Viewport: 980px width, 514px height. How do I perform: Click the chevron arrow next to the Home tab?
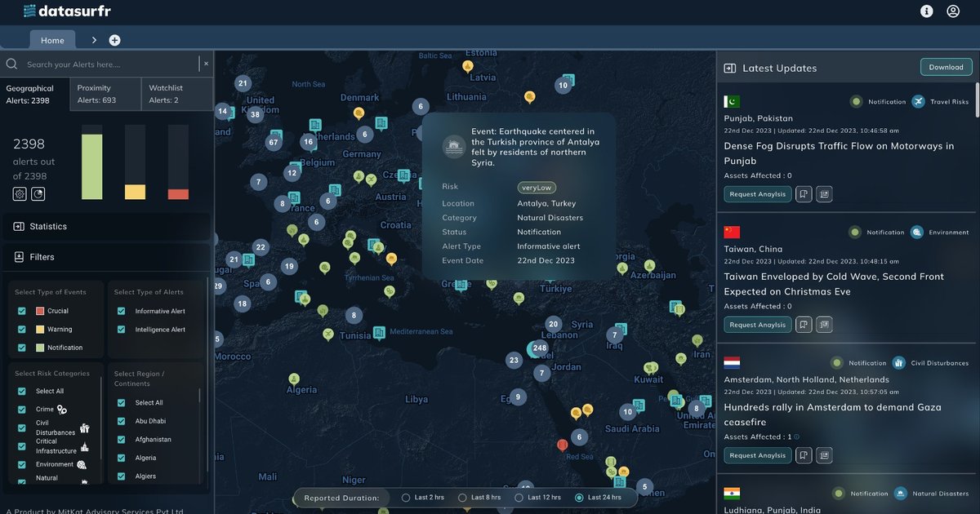[94, 40]
